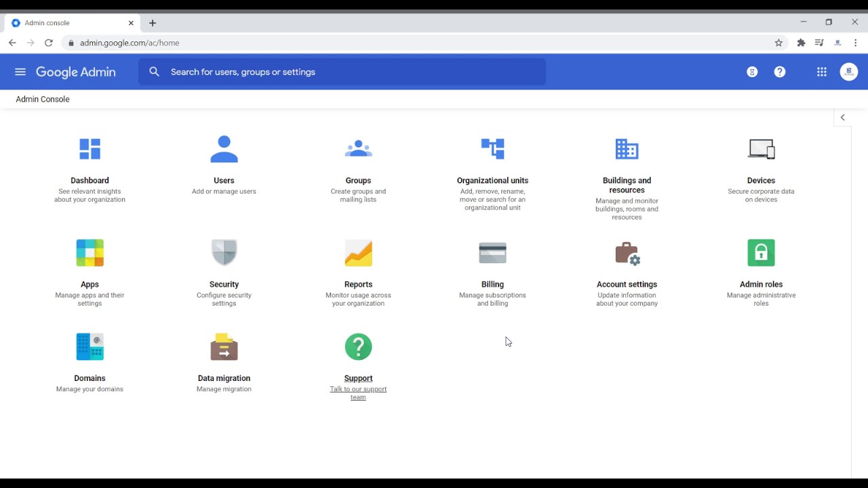The width and height of the screenshot is (868, 488).
Task: Open the navigation hamburger menu
Action: click(20, 71)
